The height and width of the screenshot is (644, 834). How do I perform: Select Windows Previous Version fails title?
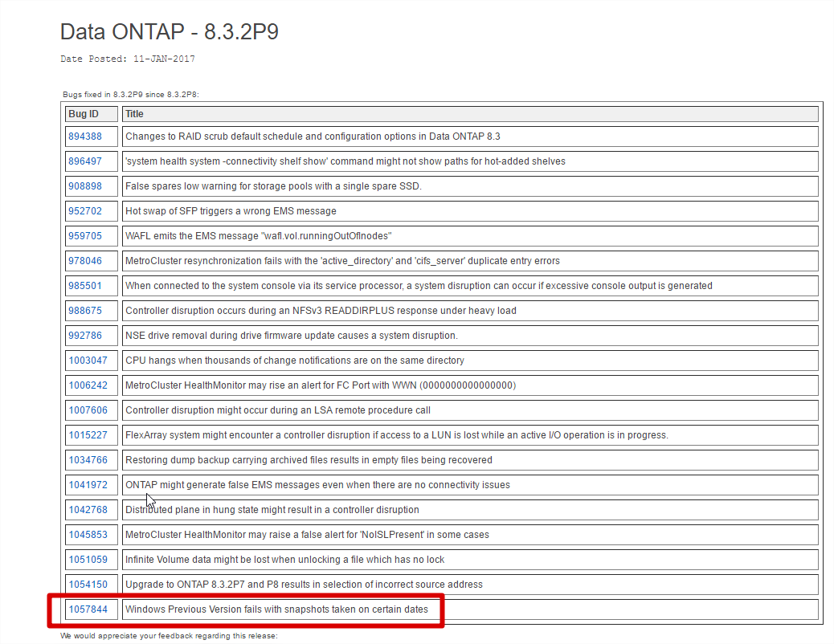click(276, 609)
